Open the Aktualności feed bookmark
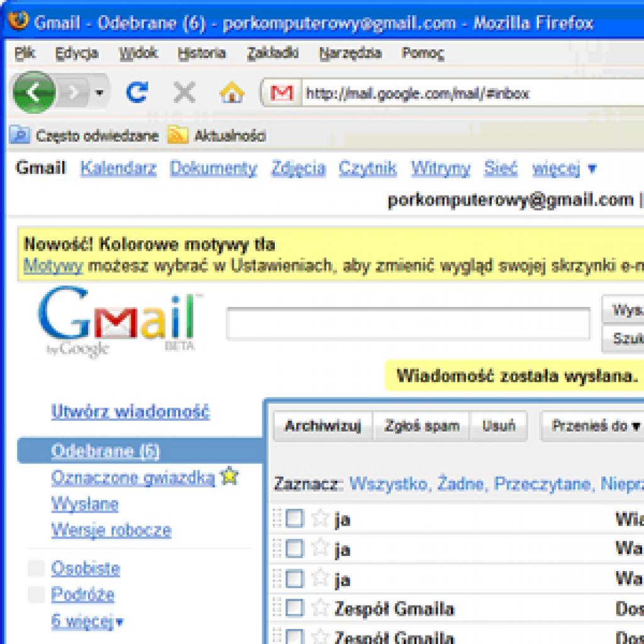 [217, 136]
